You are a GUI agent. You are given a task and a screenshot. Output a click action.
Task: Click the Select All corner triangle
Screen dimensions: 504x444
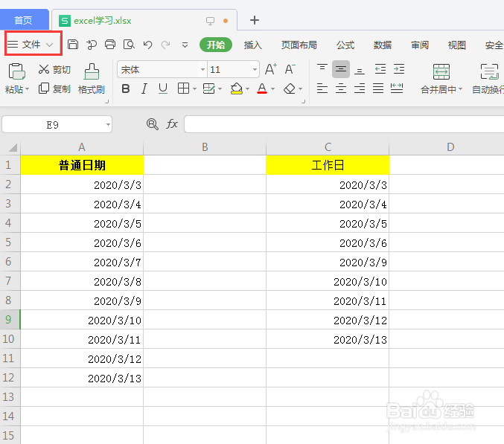(13, 147)
